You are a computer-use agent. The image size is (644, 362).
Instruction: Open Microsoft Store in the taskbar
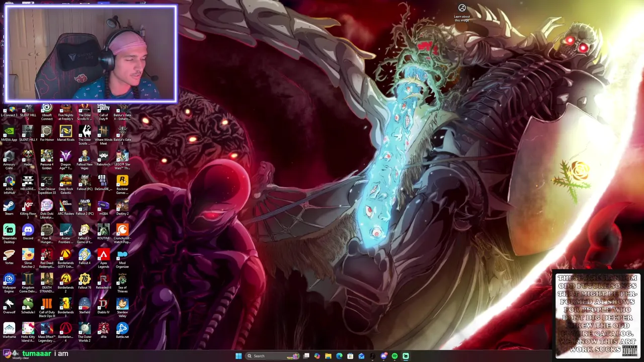tap(350, 356)
